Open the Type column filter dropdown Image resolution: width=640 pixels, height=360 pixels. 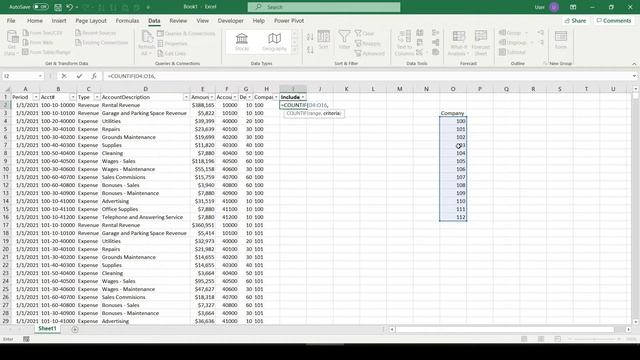97,97
